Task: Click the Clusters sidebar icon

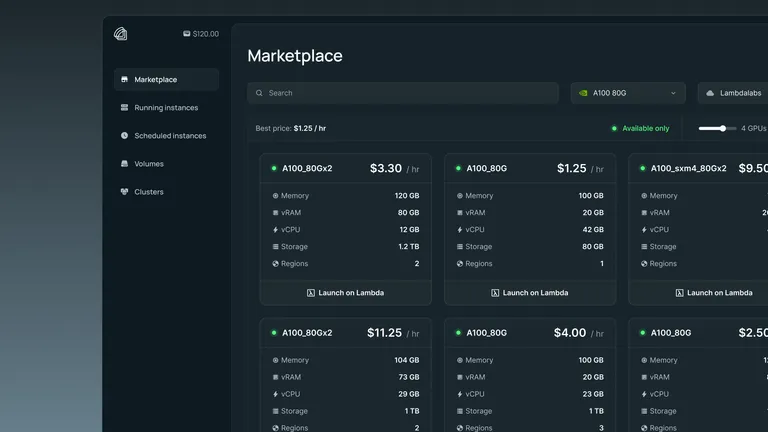Action: [x=124, y=192]
